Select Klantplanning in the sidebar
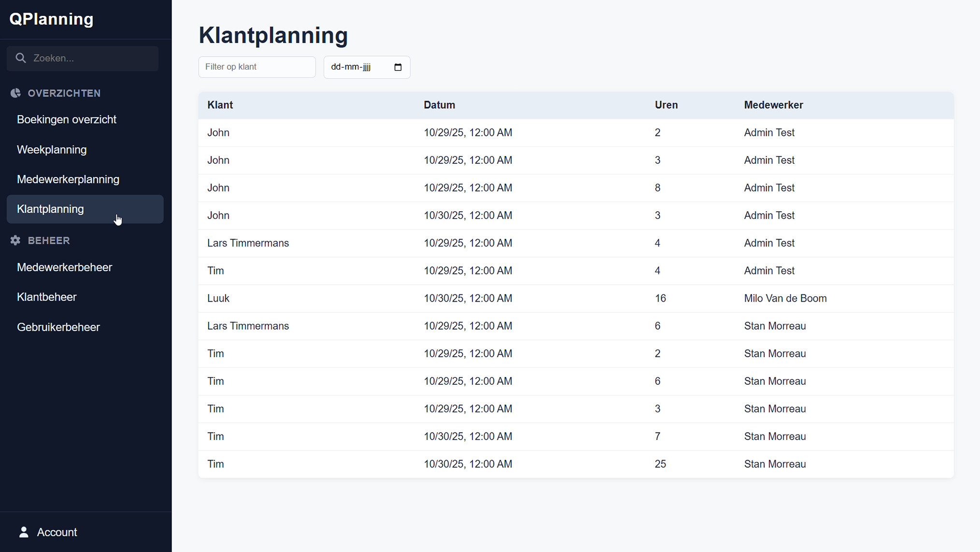Viewport: 980px width, 552px height. (x=85, y=209)
